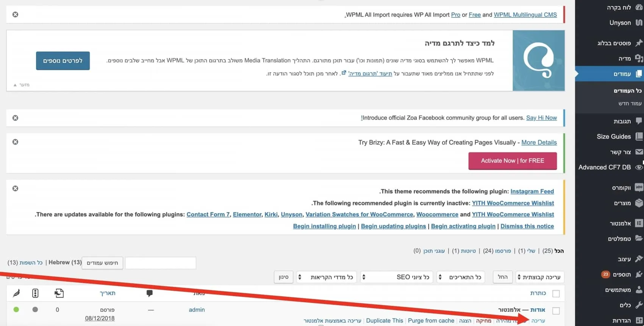Open the all SEO scores dropdown

[x=397, y=277]
